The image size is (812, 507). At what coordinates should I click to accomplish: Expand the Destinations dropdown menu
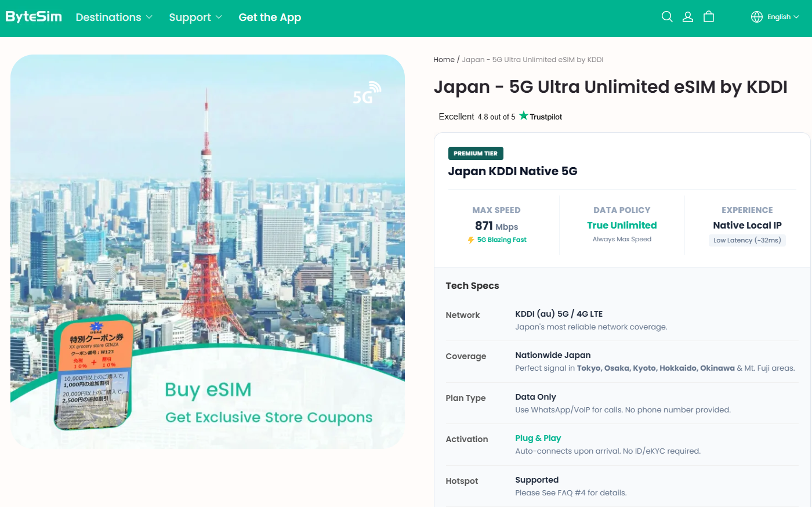tap(114, 17)
